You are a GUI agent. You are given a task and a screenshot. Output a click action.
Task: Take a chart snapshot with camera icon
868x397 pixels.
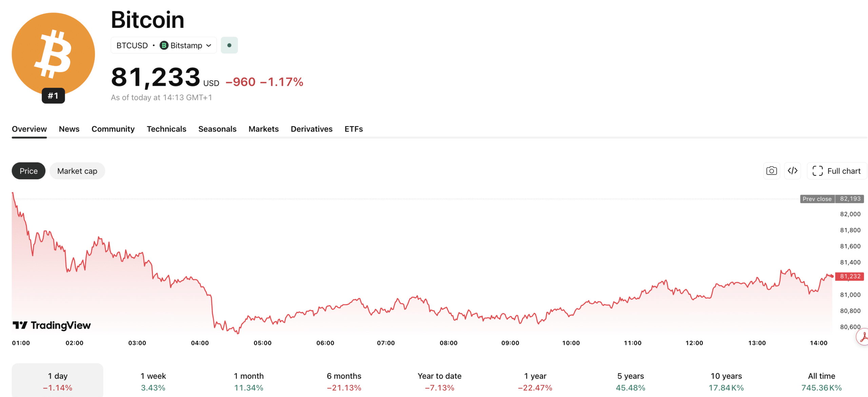tap(771, 171)
